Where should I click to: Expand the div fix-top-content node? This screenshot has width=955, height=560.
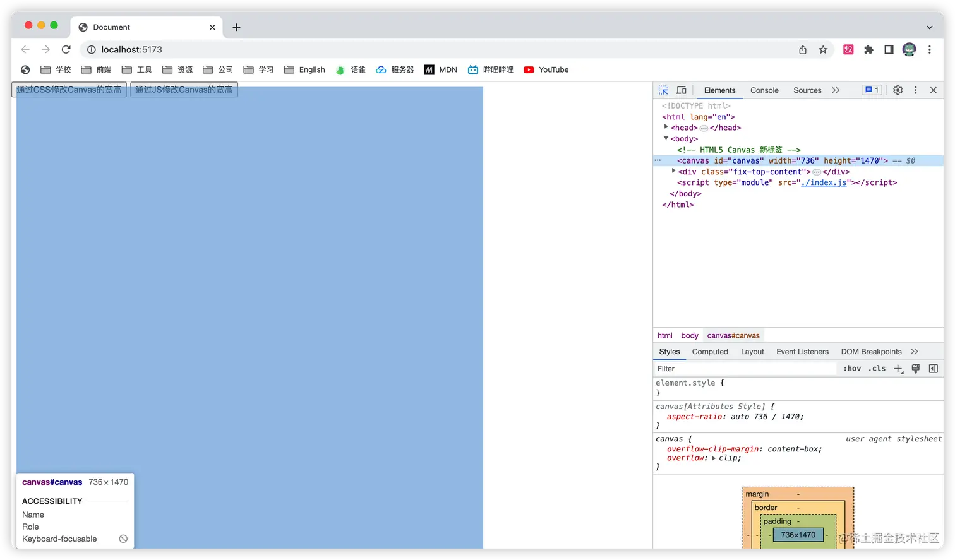[673, 171]
